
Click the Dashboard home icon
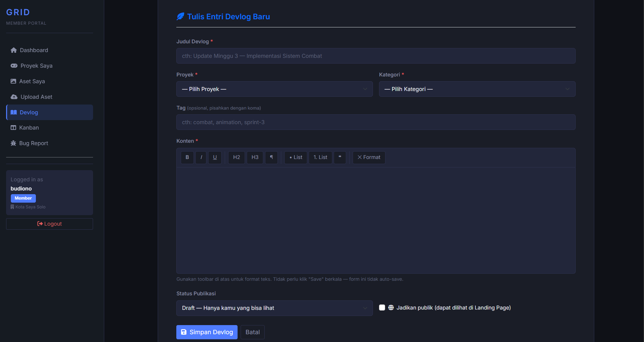[14, 50]
